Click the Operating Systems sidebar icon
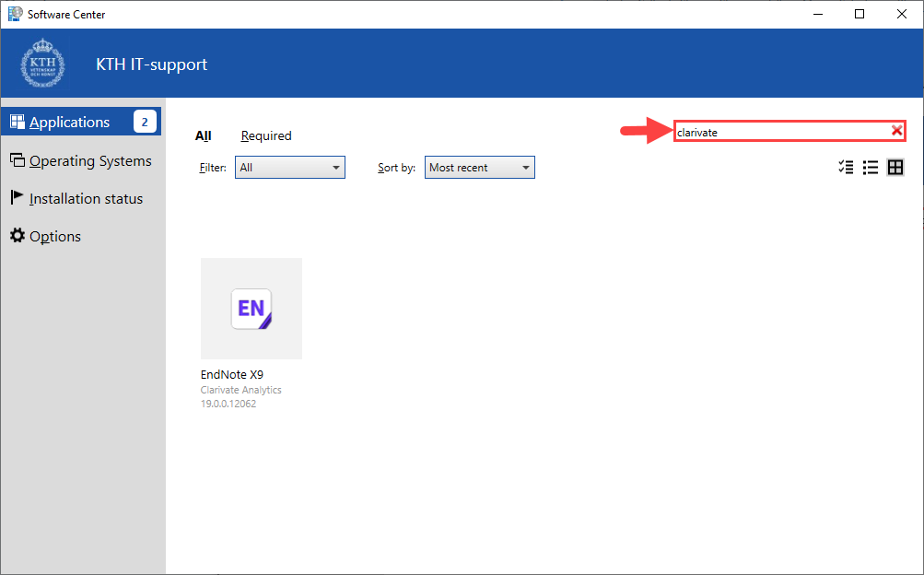 [x=17, y=160]
